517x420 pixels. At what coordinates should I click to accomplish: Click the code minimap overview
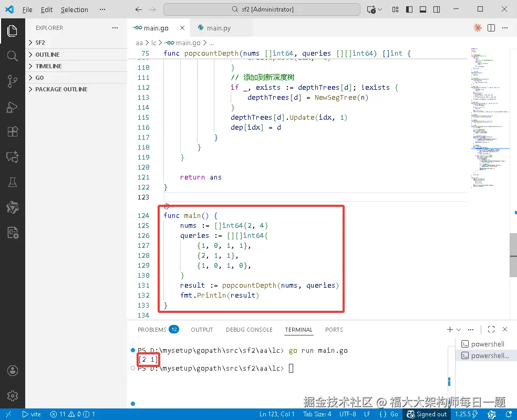click(490, 118)
